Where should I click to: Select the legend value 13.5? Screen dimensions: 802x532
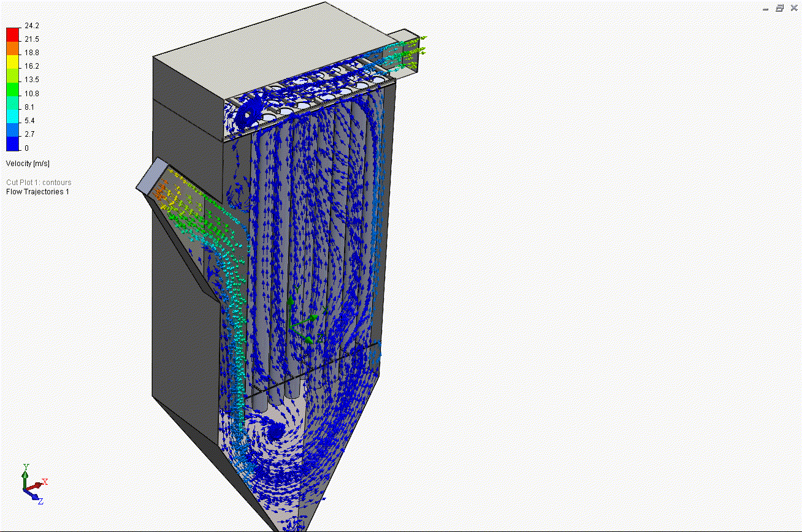pos(31,80)
